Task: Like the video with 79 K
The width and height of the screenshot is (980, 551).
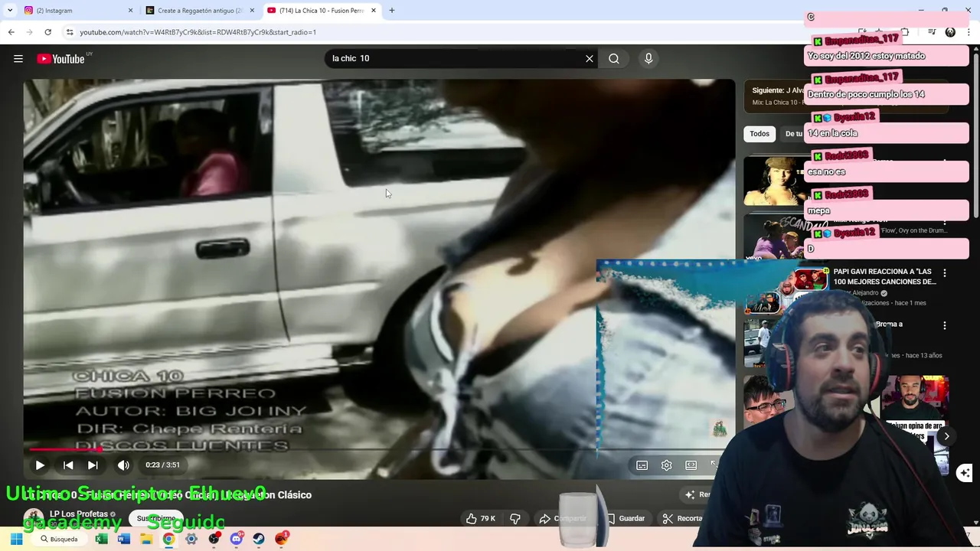Action: coord(480,518)
